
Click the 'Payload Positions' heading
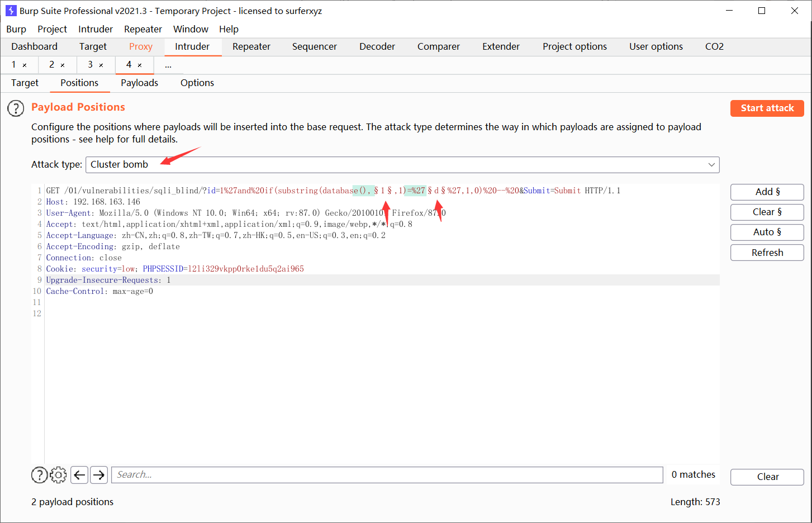78,107
